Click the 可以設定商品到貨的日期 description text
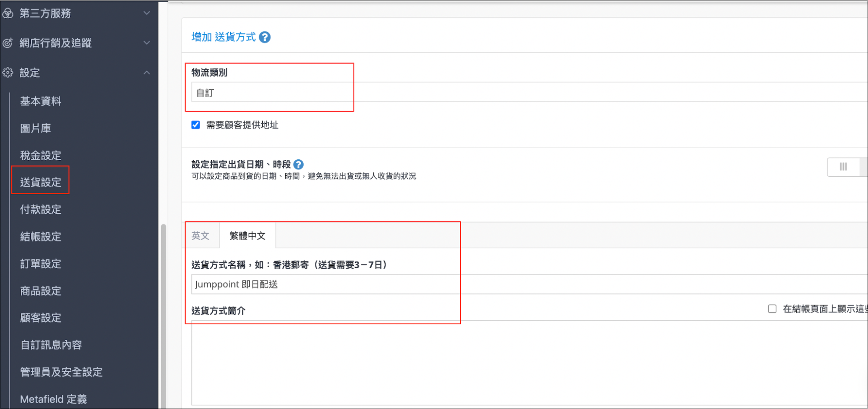 click(304, 176)
